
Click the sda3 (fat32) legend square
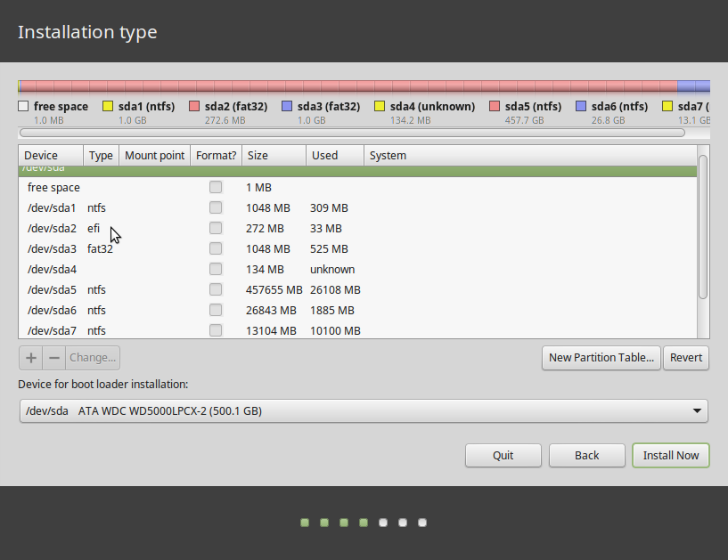coord(288,105)
